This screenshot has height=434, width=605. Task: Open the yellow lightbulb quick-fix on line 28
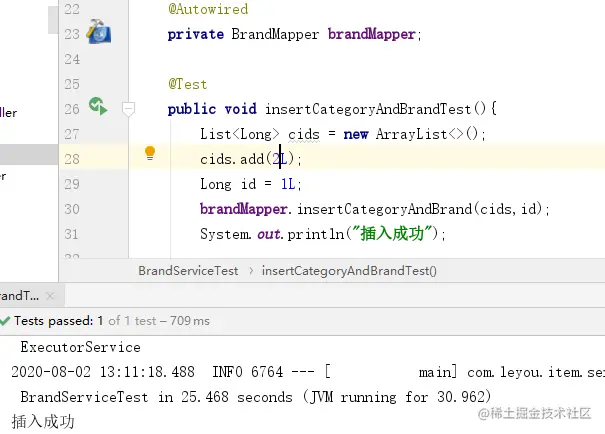click(150, 153)
